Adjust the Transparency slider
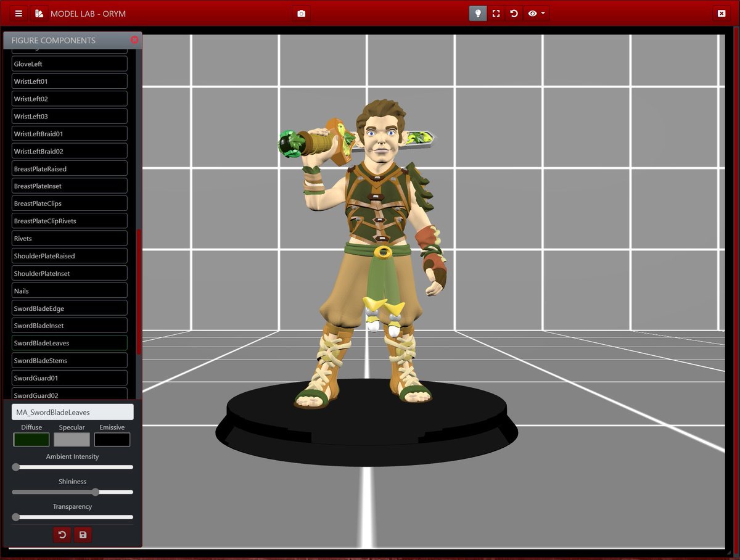 73,517
